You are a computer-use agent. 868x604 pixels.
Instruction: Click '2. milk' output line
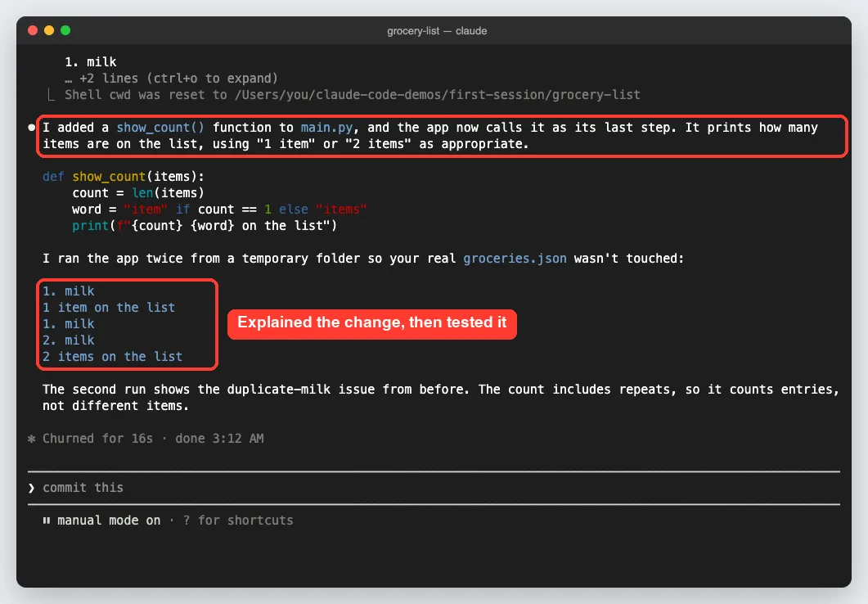point(69,340)
